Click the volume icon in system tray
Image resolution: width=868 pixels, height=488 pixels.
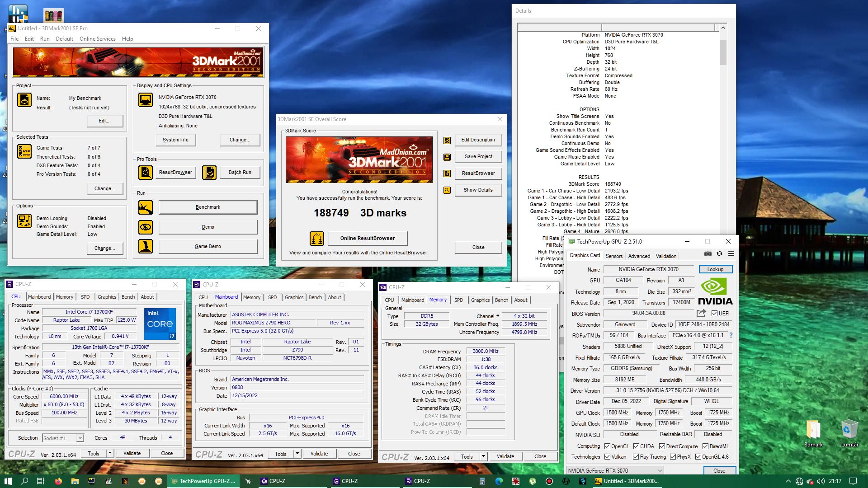821,481
